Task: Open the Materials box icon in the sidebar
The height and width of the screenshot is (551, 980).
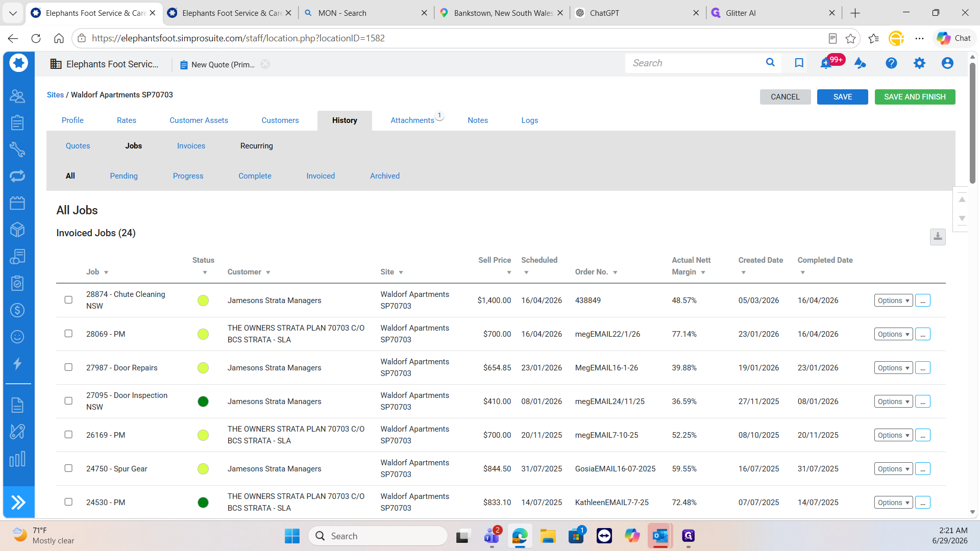Action: (17, 230)
